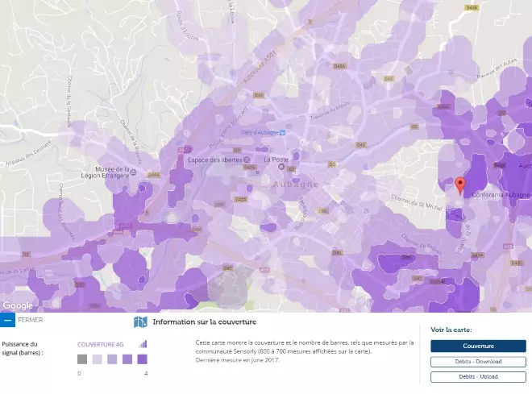Click the red location pin marker
Image resolution: width=532 pixels, height=394 pixels.
pos(460,185)
